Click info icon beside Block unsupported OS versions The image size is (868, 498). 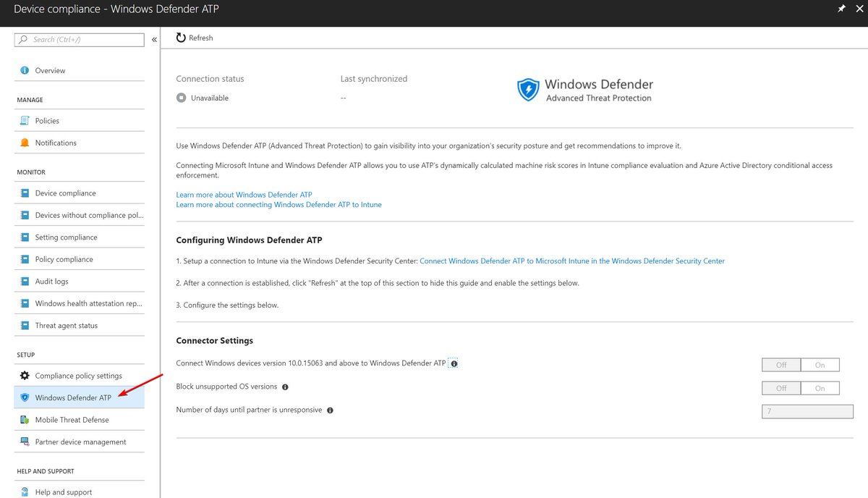tap(285, 387)
